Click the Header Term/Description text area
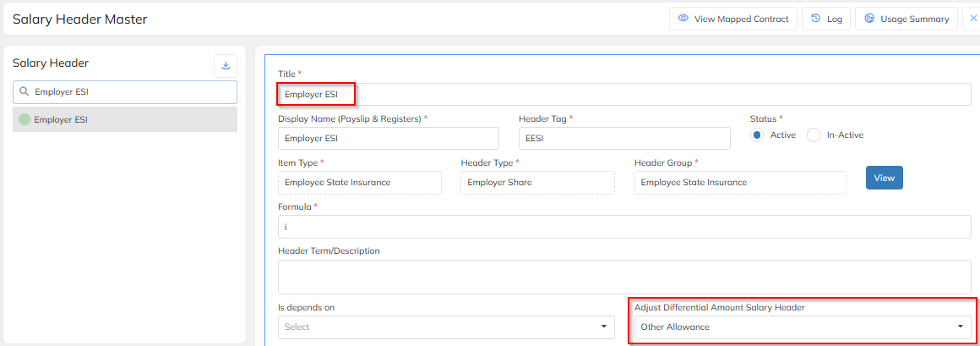The height and width of the screenshot is (346, 980). coord(623,277)
